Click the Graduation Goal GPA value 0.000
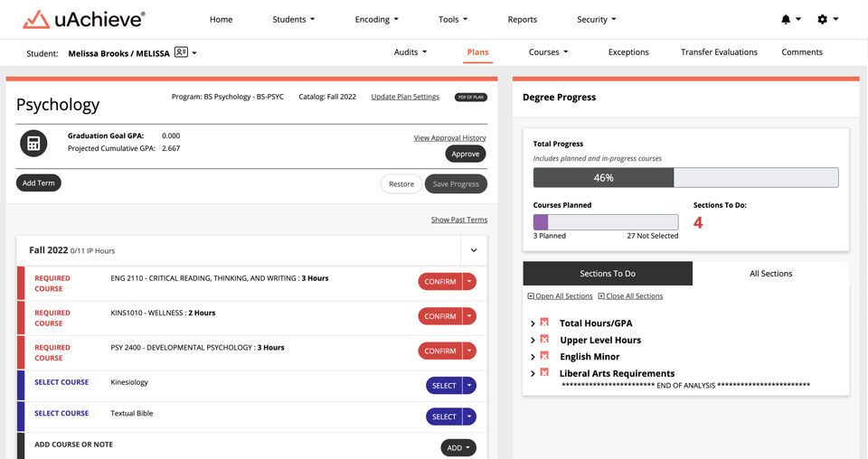 coord(171,136)
